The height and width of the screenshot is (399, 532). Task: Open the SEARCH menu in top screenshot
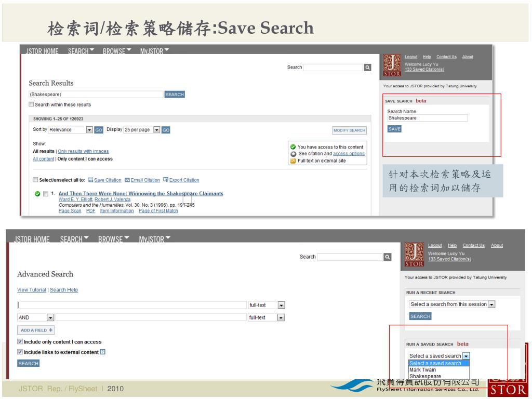click(x=81, y=51)
